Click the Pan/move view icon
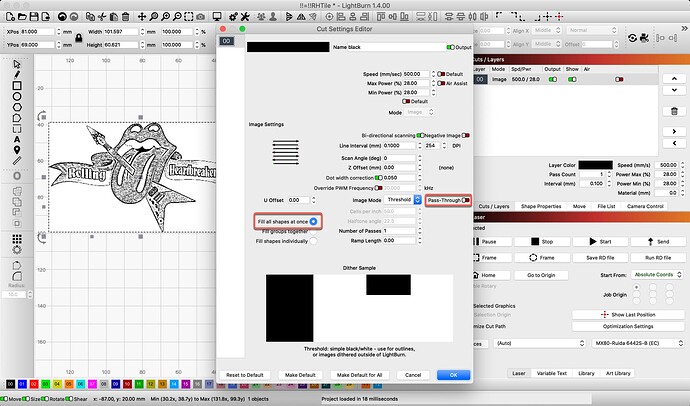 142,17
